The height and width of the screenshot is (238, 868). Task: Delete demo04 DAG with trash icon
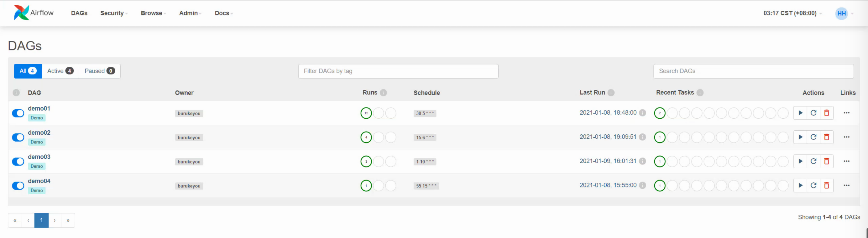[827, 185]
